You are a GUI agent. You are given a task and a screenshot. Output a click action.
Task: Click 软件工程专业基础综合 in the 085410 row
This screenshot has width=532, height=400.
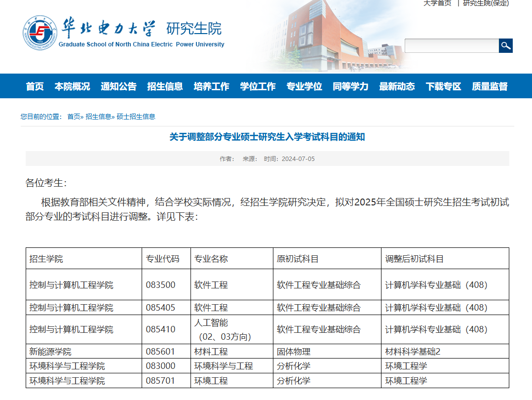tap(319, 329)
